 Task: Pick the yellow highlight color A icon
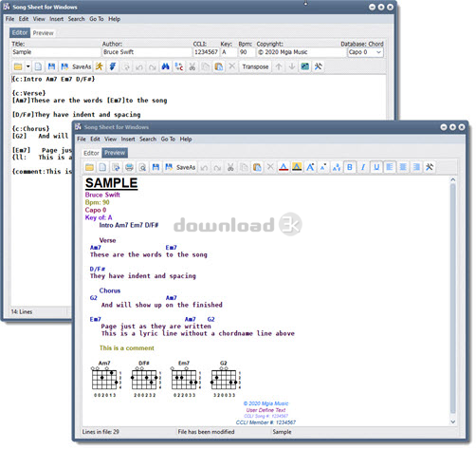(x=297, y=167)
